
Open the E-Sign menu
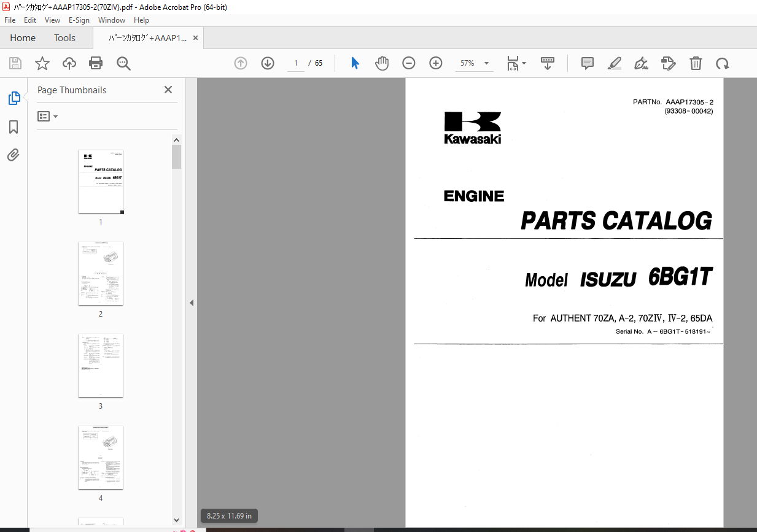pos(79,20)
